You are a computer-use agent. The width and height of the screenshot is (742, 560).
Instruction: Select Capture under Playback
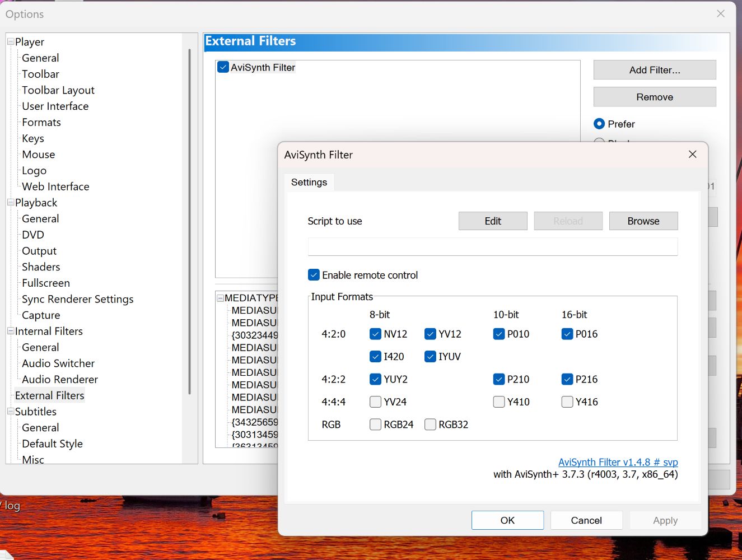click(41, 315)
